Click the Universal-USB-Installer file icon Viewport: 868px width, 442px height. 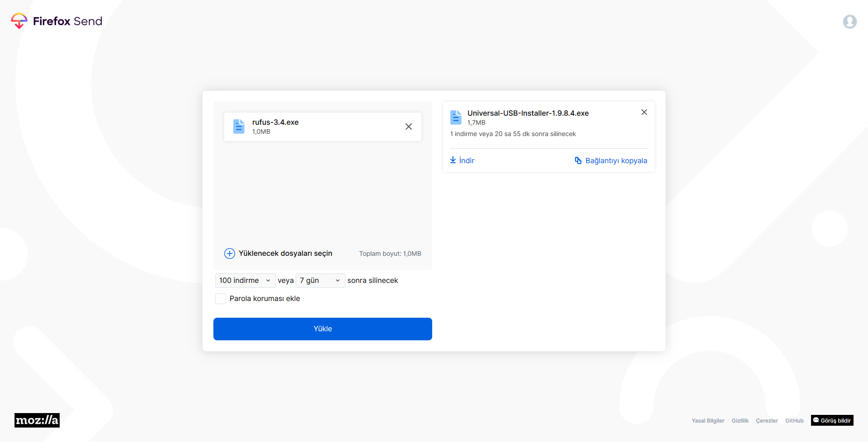point(456,118)
